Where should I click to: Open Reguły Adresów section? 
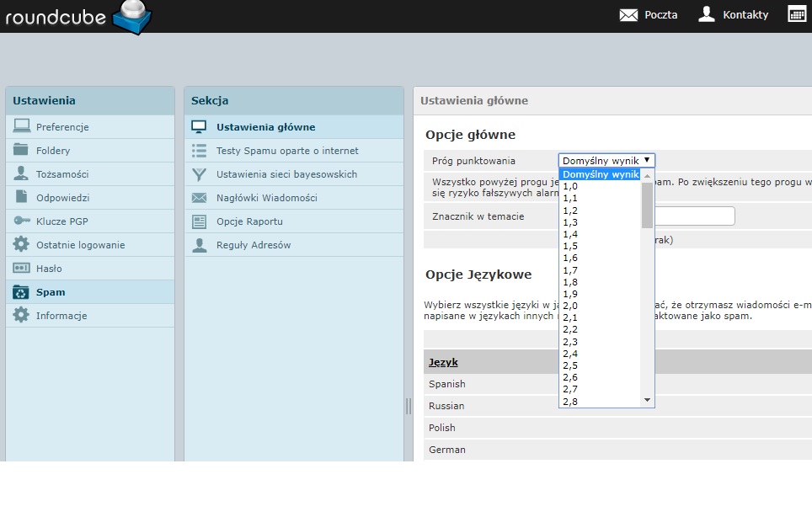[254, 245]
